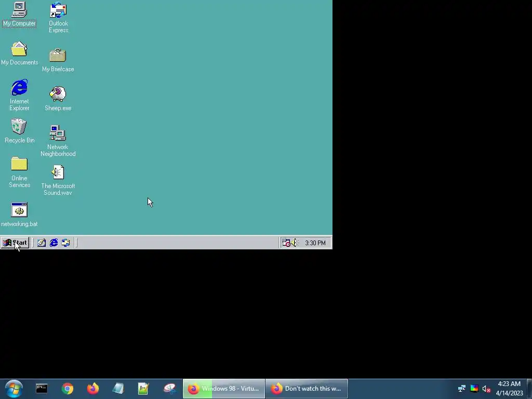Open Google Chrome from the taskbar
The height and width of the screenshot is (399, 532).
coord(67,389)
